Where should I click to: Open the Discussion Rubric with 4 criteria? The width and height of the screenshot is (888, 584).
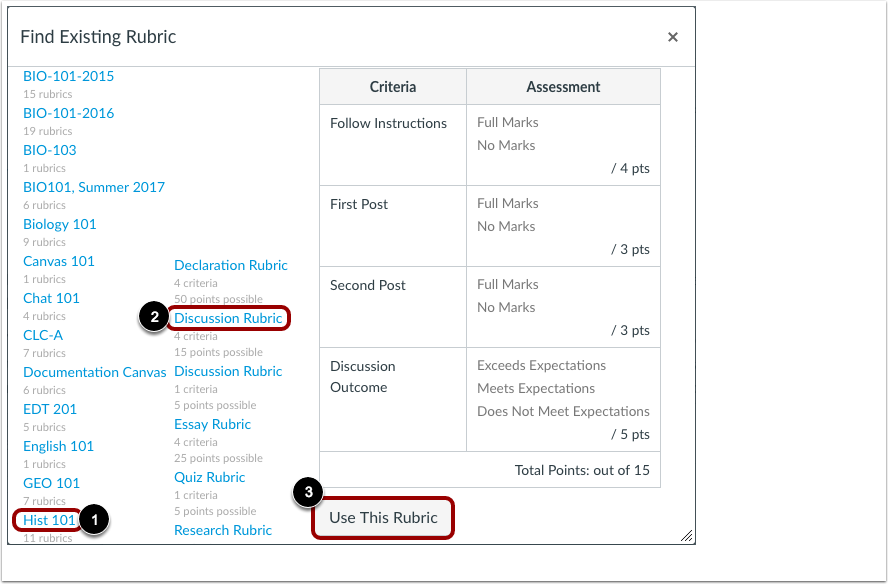228,317
